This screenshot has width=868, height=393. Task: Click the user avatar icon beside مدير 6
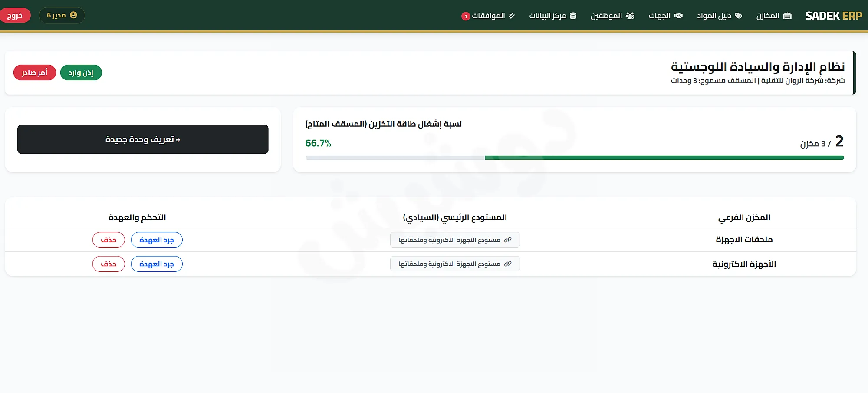pos(73,15)
